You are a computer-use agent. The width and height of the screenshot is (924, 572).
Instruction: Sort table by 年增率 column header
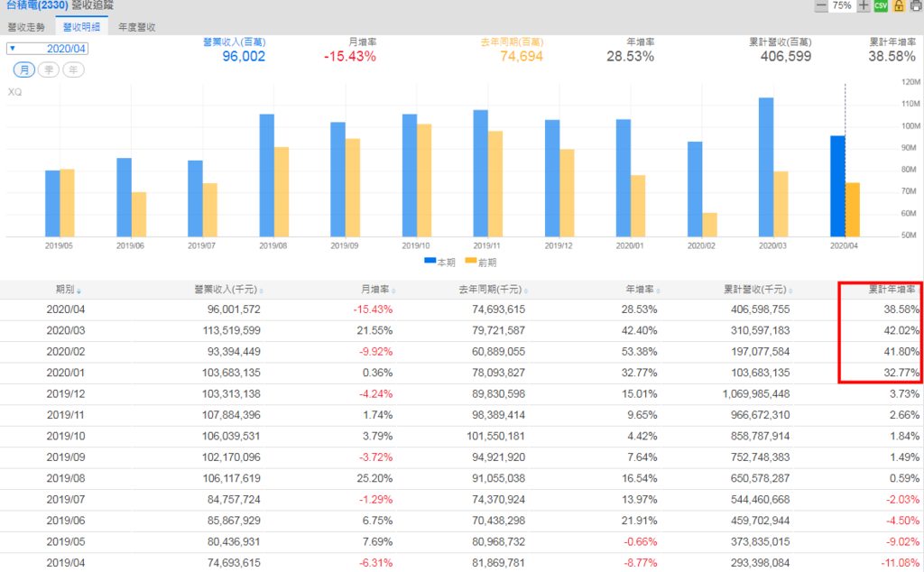click(642, 290)
